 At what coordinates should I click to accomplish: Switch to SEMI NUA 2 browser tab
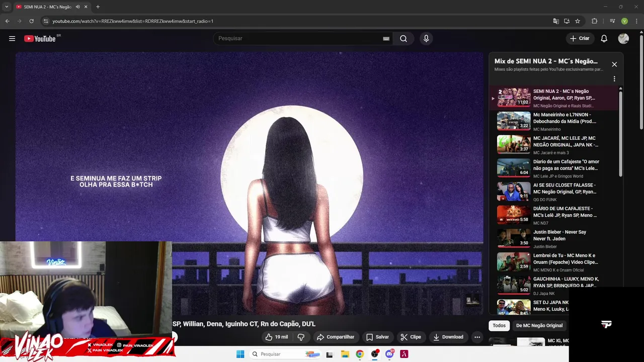pyautogui.click(x=52, y=7)
